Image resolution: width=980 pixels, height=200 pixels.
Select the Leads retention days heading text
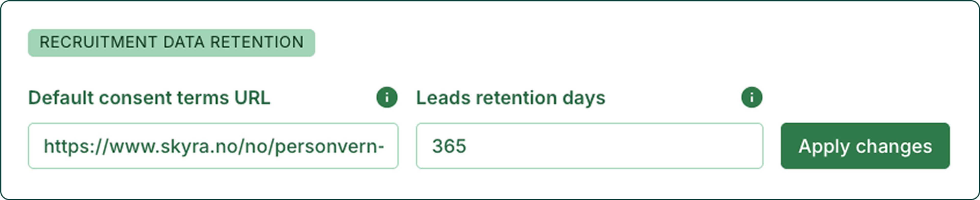pyautogui.click(x=510, y=98)
